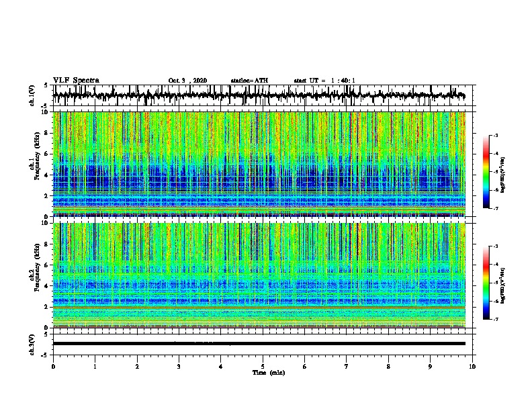This screenshot has width=532, height=411.
Task: Click the '4' kHz tick of ch.1 spectrogram
Action: click(46, 175)
